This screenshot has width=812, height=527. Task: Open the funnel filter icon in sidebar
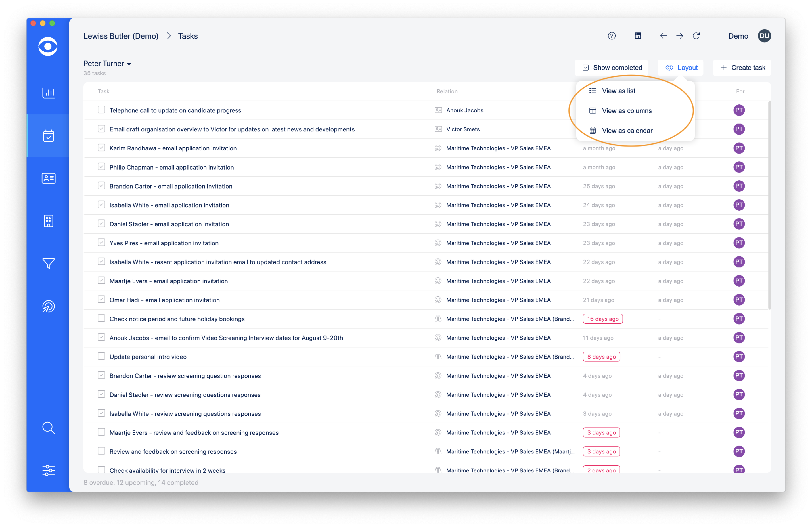(x=48, y=263)
